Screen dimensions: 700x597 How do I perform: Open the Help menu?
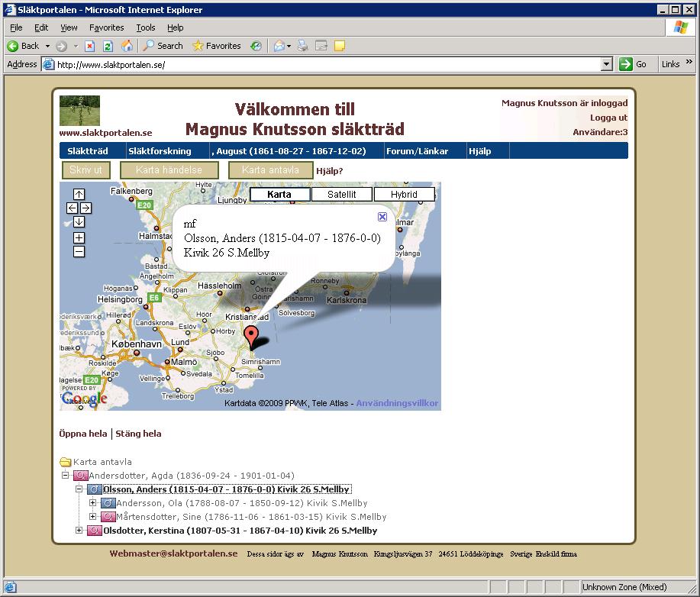tap(175, 27)
